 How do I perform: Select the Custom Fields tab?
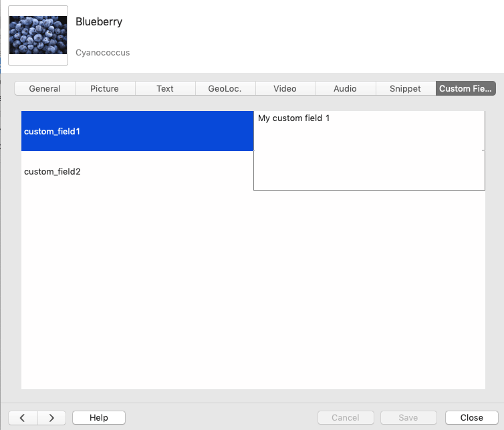point(466,88)
